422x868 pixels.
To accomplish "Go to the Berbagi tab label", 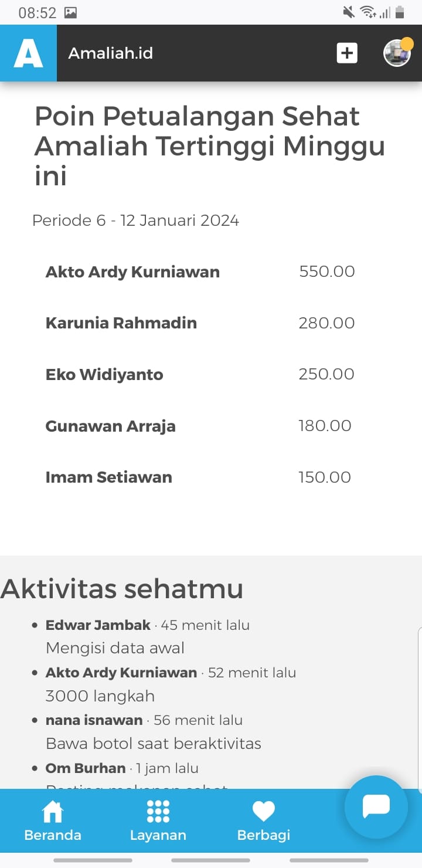I will (263, 835).
